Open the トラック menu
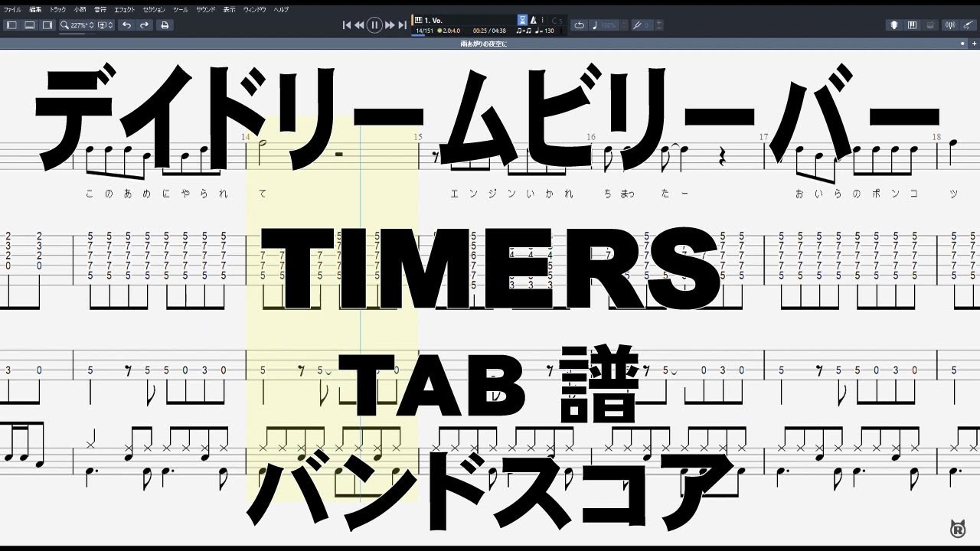 [58, 9]
